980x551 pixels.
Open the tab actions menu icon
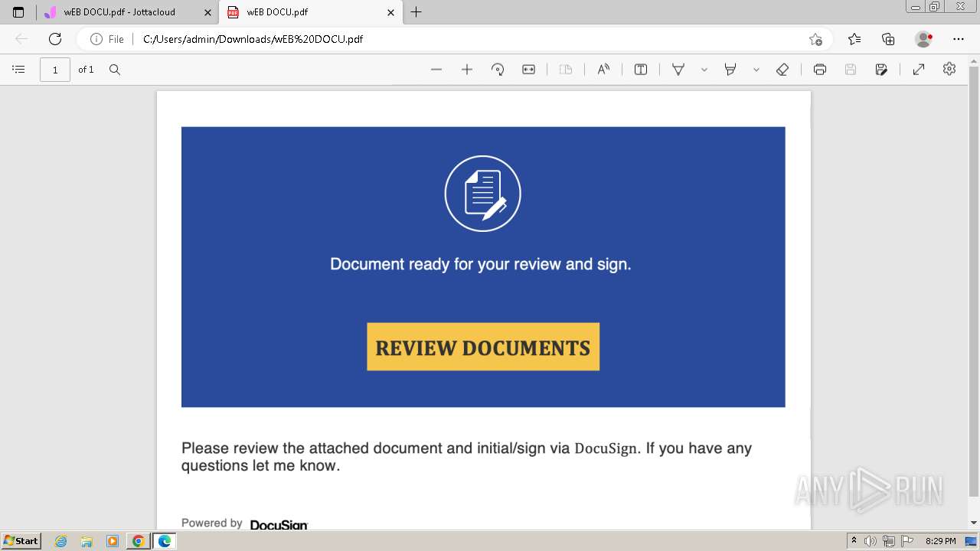(18, 12)
